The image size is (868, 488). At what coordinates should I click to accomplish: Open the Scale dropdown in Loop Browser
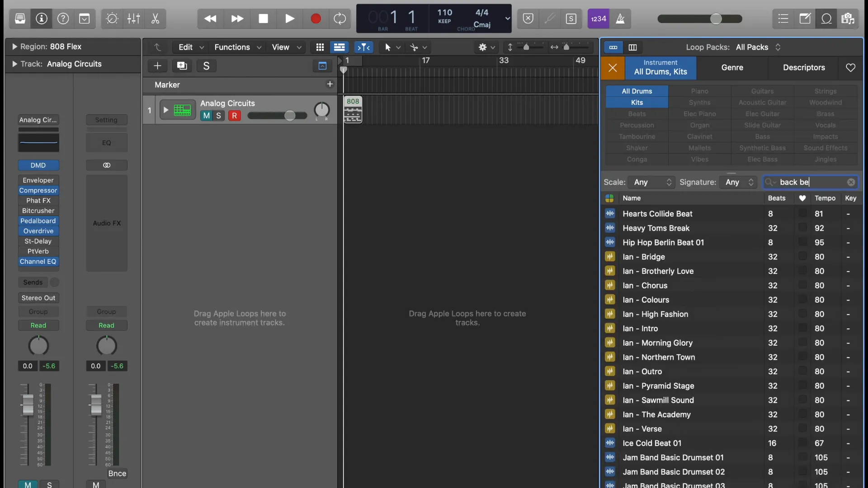[651, 182]
